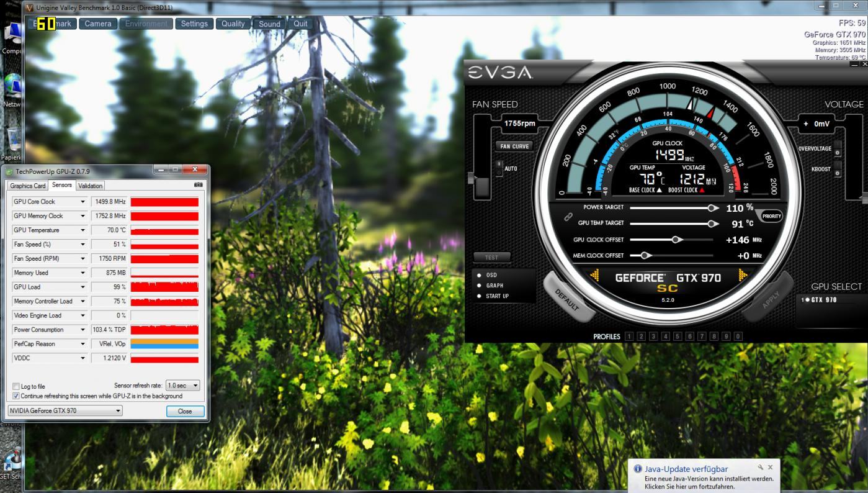Click the Mem Clock Offset slider handle
The height and width of the screenshot is (493, 868).
click(645, 255)
